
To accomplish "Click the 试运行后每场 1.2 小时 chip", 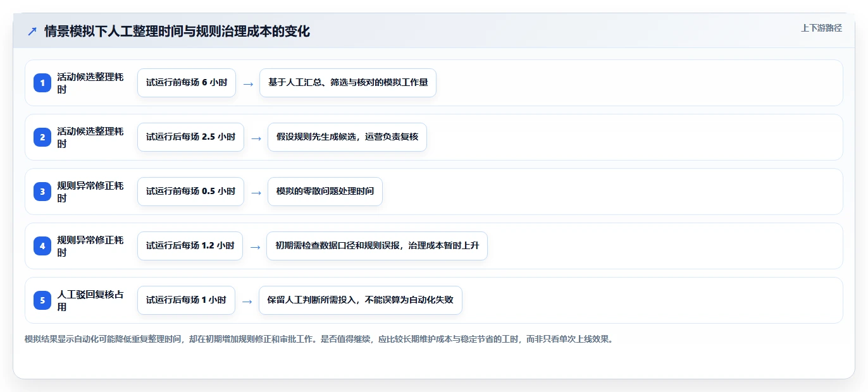I will point(190,246).
